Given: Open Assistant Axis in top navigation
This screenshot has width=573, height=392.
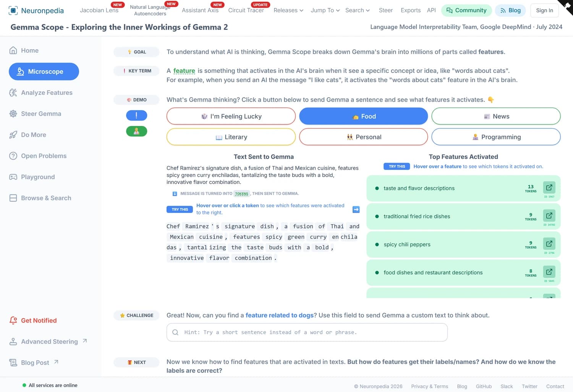Looking at the screenshot, I should click(x=200, y=10).
